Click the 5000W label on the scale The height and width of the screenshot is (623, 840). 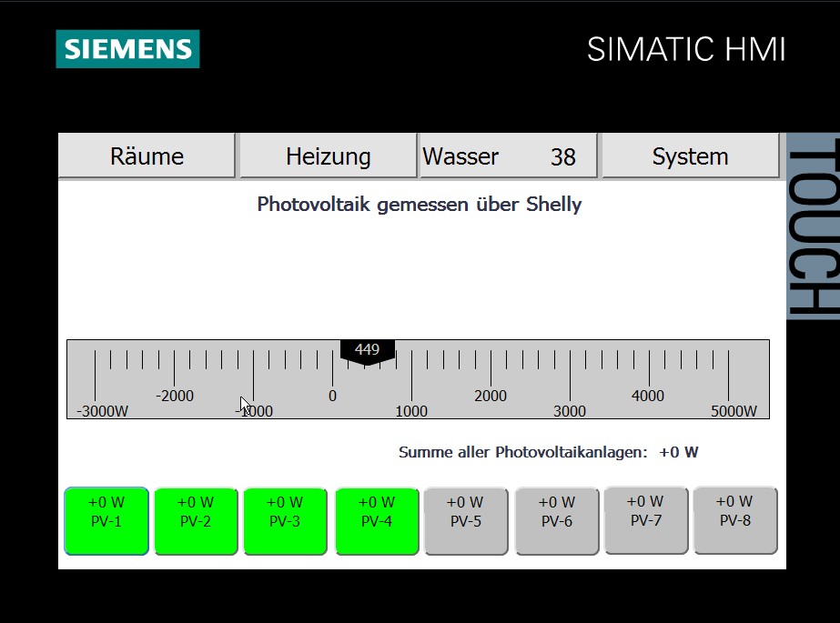coord(734,411)
